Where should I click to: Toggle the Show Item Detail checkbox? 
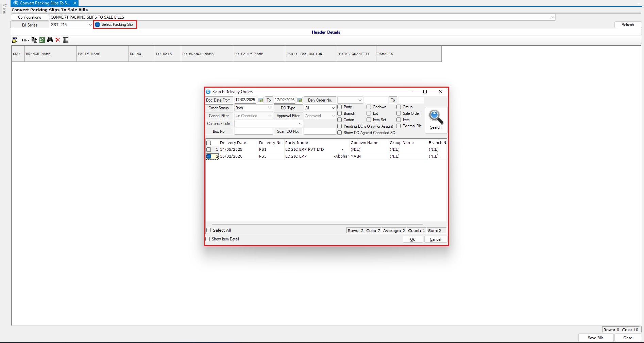point(208,239)
